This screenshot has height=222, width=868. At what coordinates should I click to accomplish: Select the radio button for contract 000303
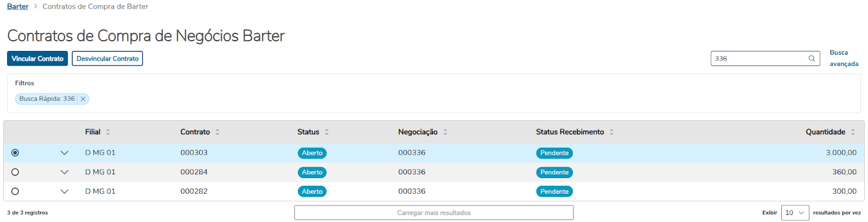15,153
